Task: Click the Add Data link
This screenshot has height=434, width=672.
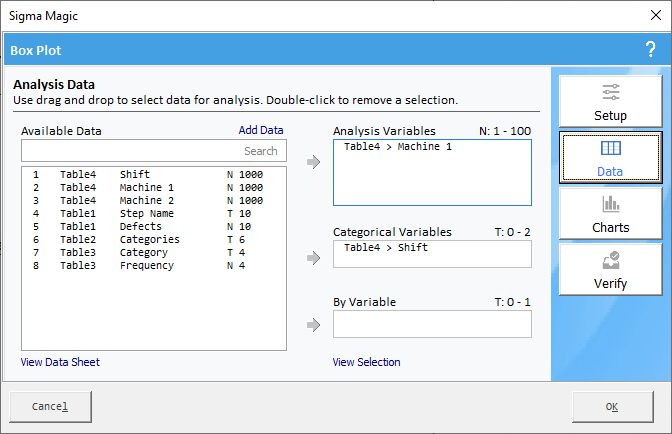Action: pyautogui.click(x=261, y=130)
